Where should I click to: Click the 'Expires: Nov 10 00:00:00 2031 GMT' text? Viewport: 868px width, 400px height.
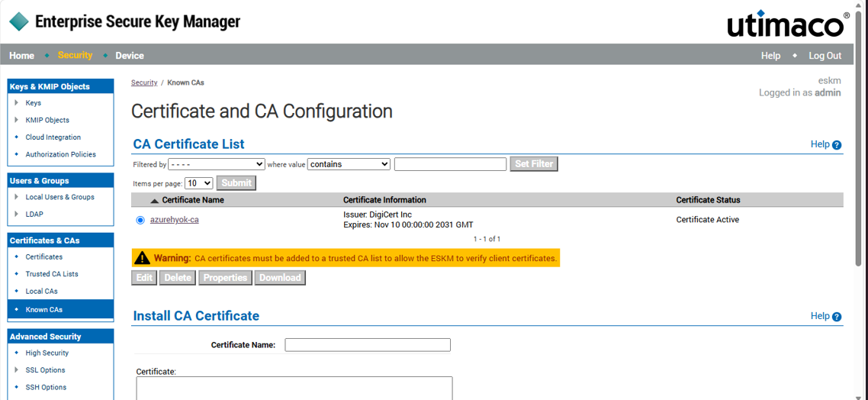point(408,225)
